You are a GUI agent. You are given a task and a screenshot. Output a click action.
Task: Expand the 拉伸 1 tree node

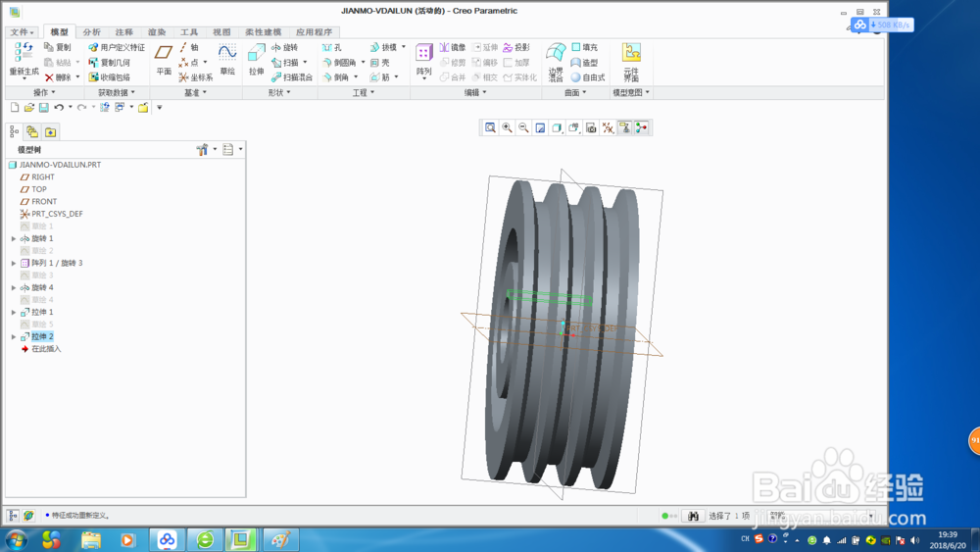point(14,312)
